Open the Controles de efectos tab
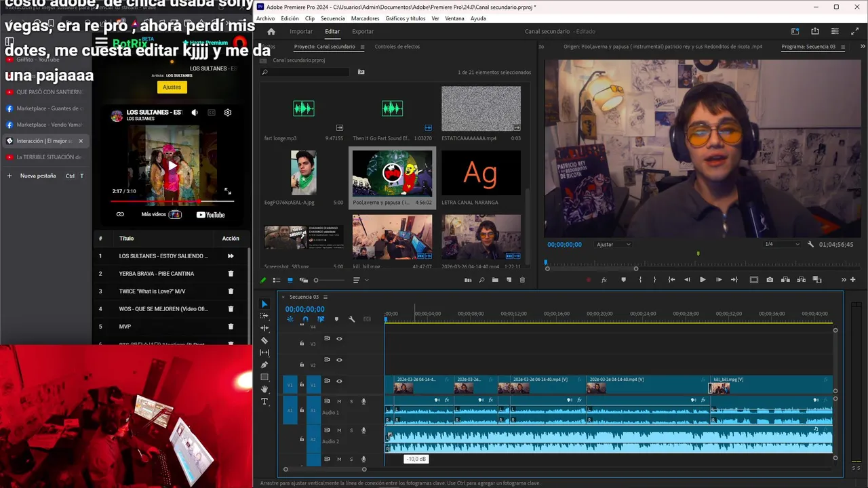Screen dimensions: 868x488 coord(397,47)
